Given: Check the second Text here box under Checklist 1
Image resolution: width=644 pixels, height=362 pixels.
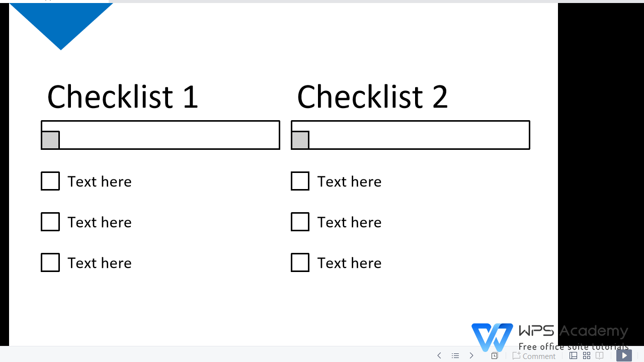Looking at the screenshot, I should (x=50, y=221).
